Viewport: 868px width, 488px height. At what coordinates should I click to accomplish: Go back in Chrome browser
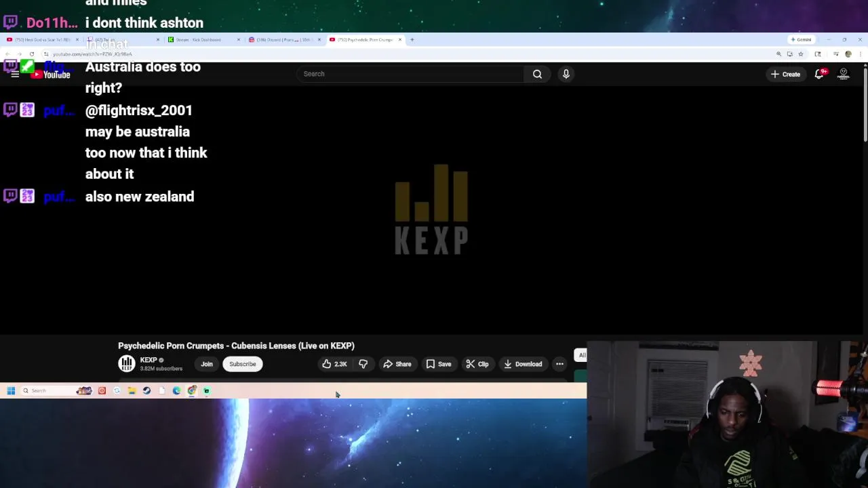tap(7, 54)
